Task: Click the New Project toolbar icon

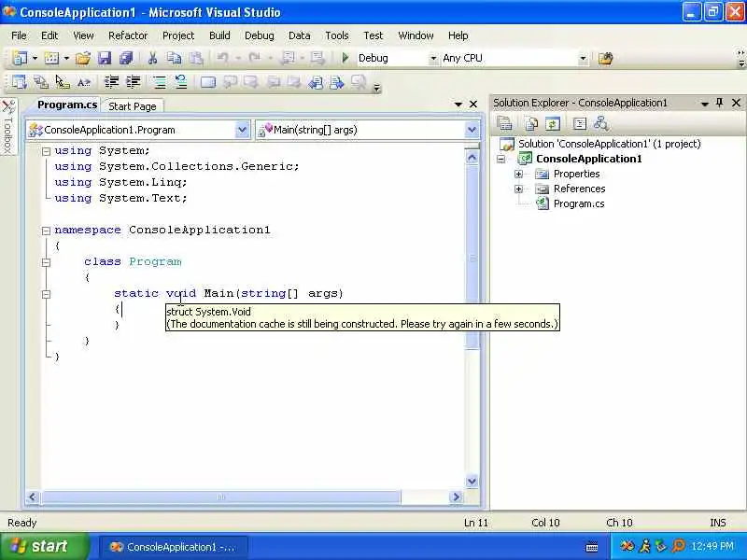Action: pyautogui.click(x=20, y=58)
